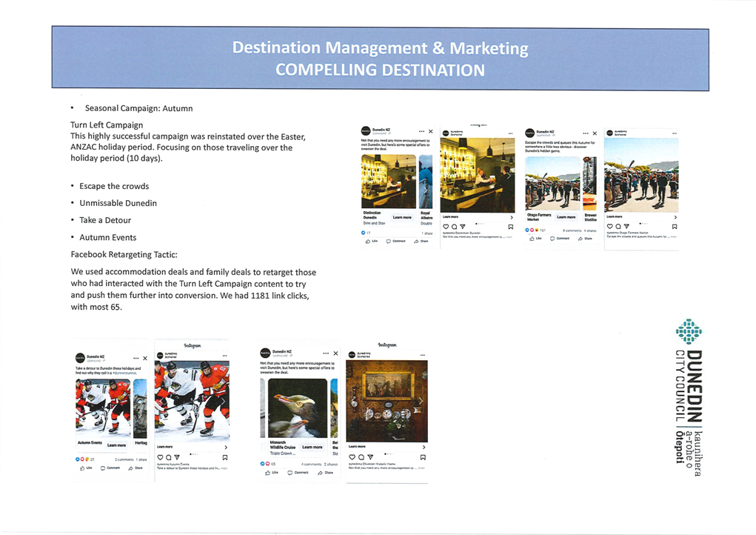This screenshot has width=756, height=535.
Task: Like the Distinction Dunedin Facebook post
Action: coord(372,241)
